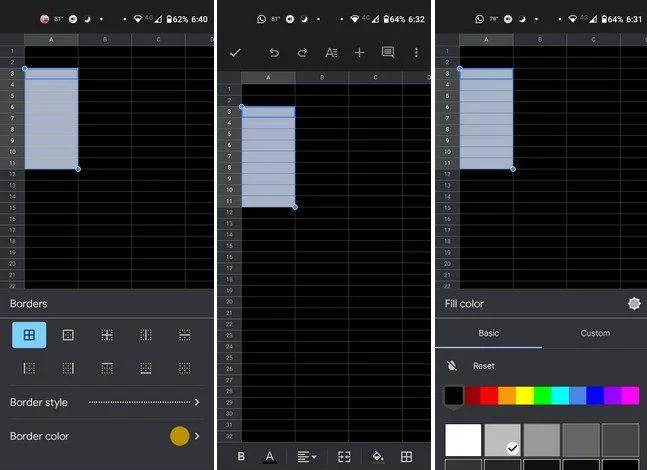
Task: Toggle bold formatting button
Action: [x=241, y=456]
